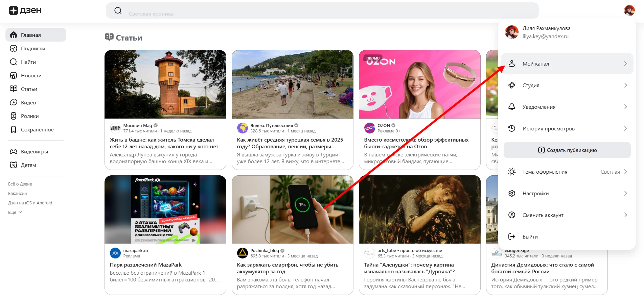Image resolution: width=644 pixels, height=299 pixels.
Task: Click the Детям icon in the sidebar
Action: [x=14, y=165]
